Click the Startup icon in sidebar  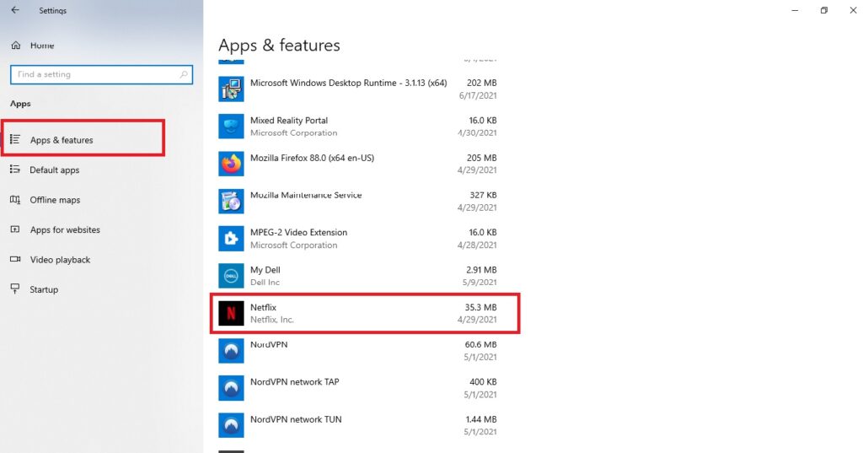[x=15, y=289]
